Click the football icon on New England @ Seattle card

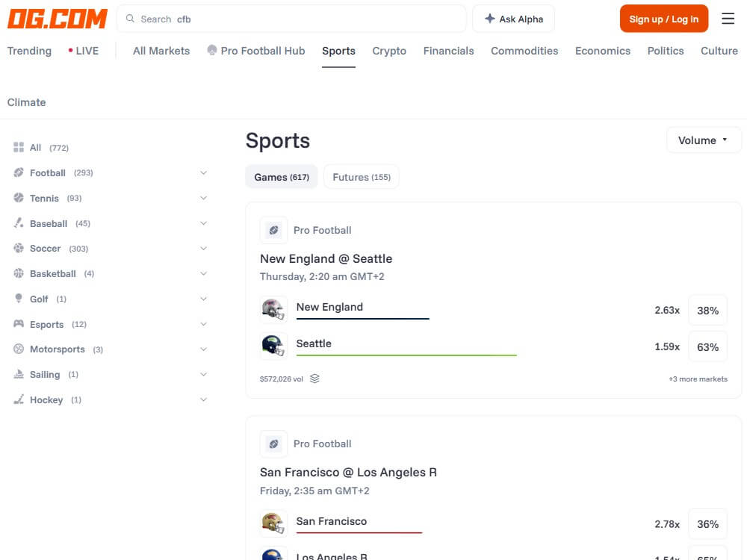pyautogui.click(x=273, y=230)
